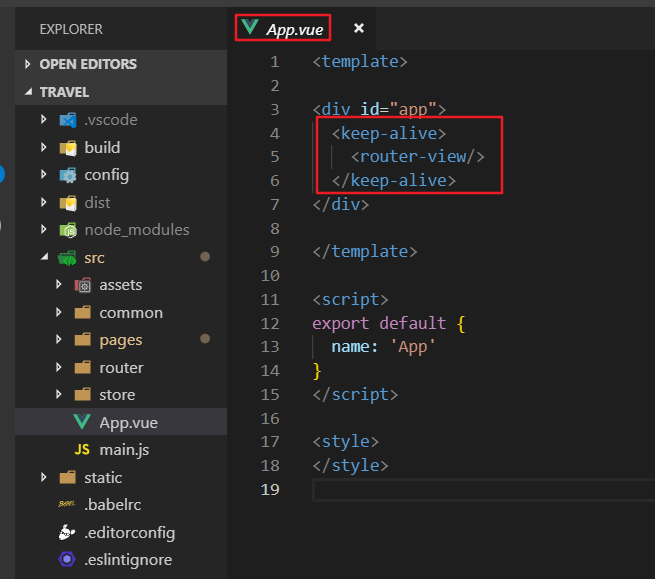Image resolution: width=655 pixels, height=579 pixels.
Task: Expand the store folder arrow
Action: [58, 394]
